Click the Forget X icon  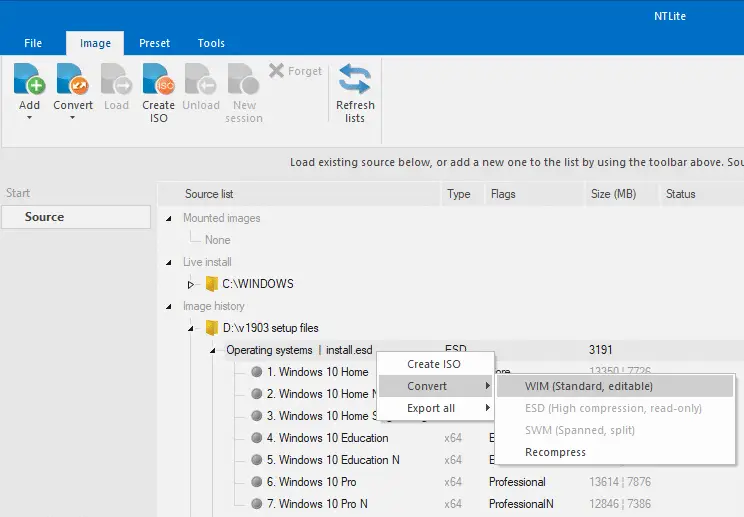click(276, 71)
